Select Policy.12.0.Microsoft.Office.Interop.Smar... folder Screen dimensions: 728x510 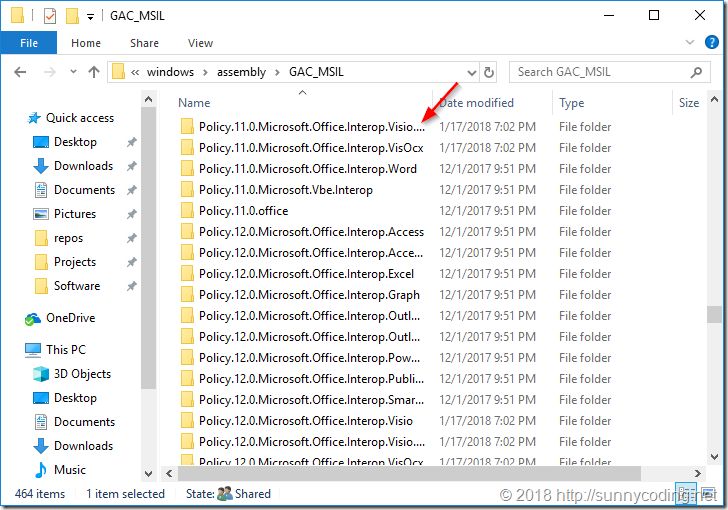pos(312,400)
